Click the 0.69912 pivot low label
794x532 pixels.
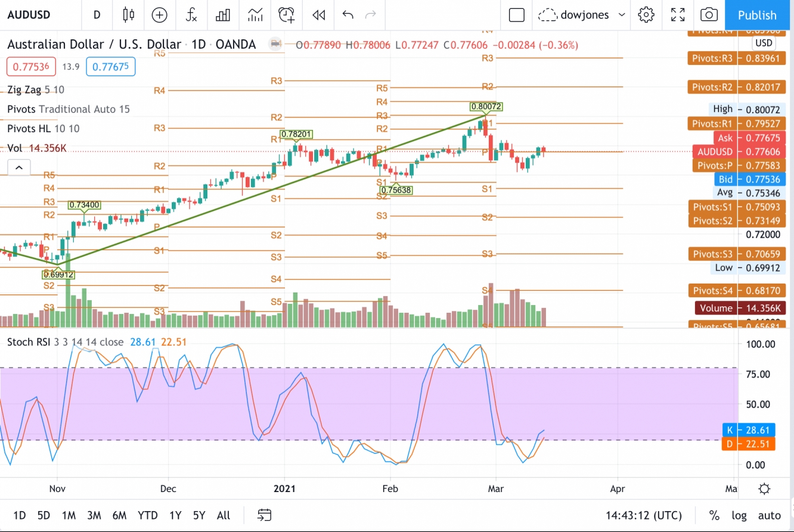[58, 275]
